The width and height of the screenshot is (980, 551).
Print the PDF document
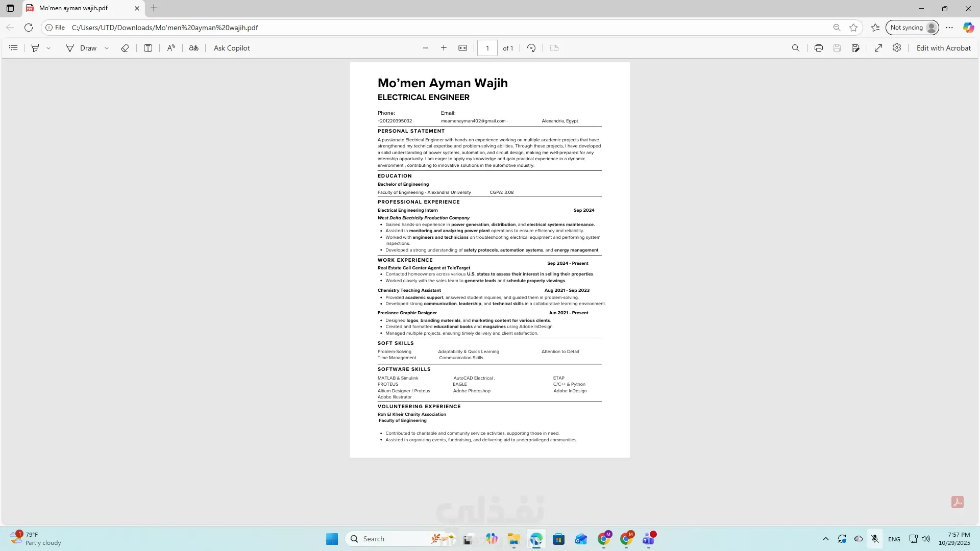[819, 48]
